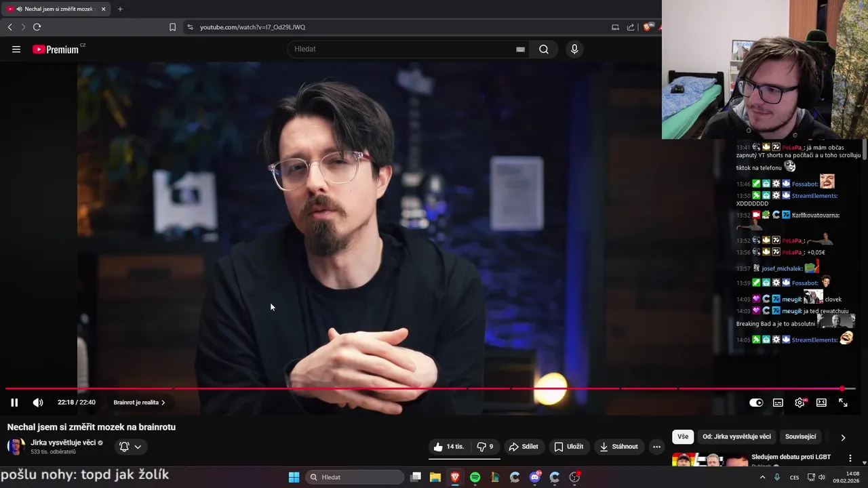Switch to theater mode view
Screen dimensions: 868x488
click(821, 403)
